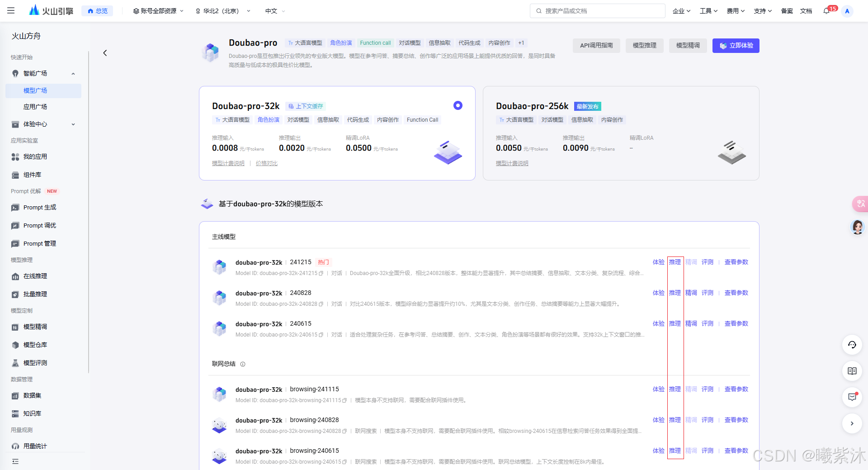868x470 pixels.
Task: Collapse the sidebar with bottom-left icon
Action: tap(15, 461)
